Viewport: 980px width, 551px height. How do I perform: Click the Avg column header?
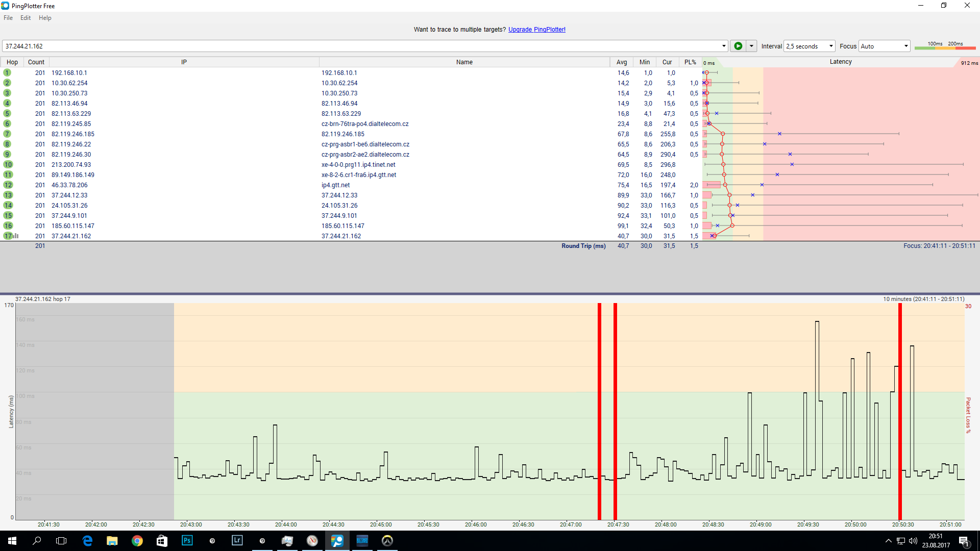tap(621, 62)
